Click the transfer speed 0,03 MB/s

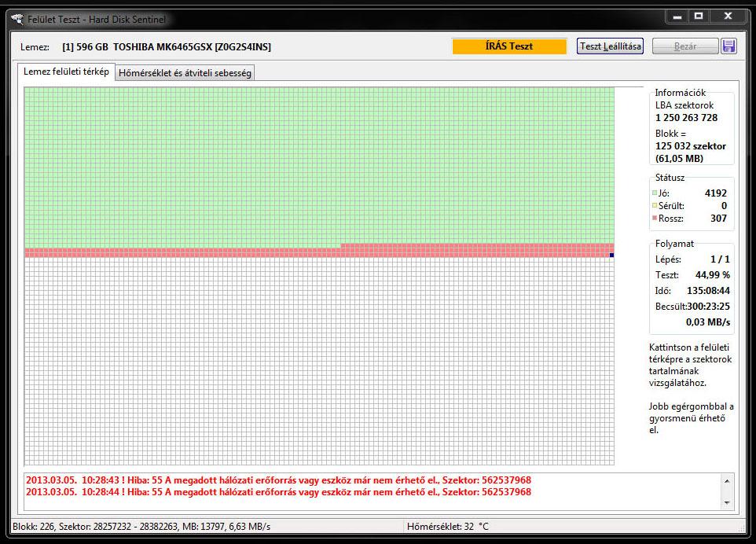[708, 322]
